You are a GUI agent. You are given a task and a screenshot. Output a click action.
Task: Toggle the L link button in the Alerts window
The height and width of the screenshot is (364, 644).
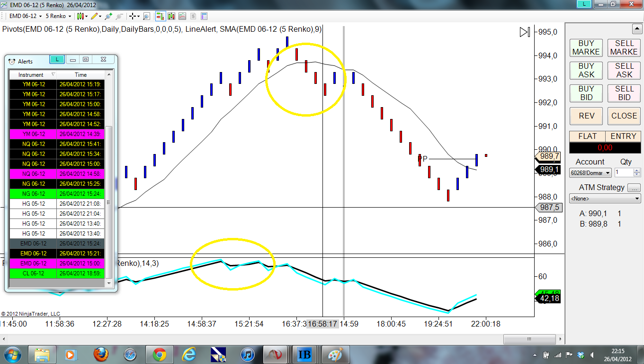point(57,59)
